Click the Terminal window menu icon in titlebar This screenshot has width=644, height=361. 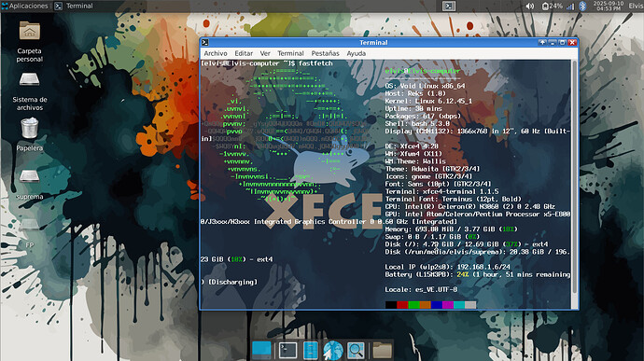(x=205, y=42)
